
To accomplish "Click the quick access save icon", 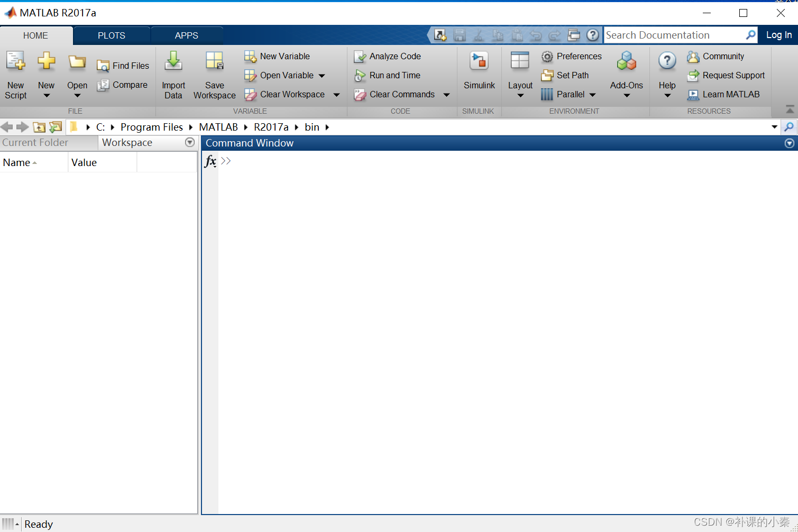I will pyautogui.click(x=460, y=35).
